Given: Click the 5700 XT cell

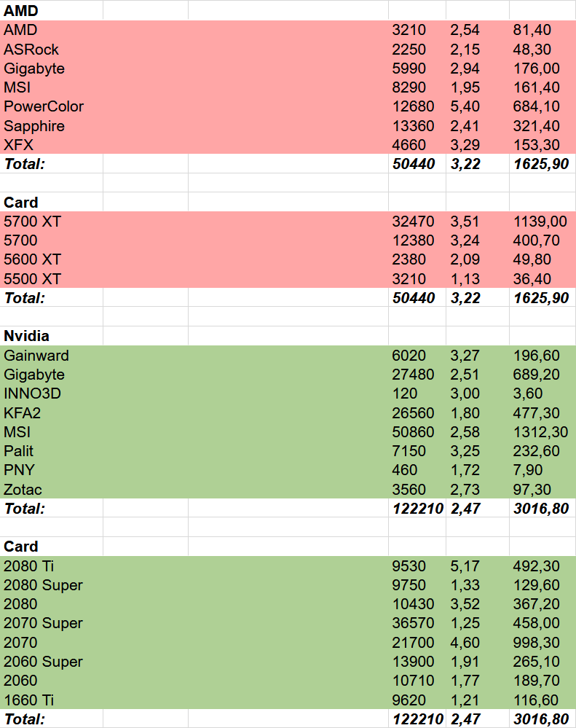Looking at the screenshot, I should (32, 222).
